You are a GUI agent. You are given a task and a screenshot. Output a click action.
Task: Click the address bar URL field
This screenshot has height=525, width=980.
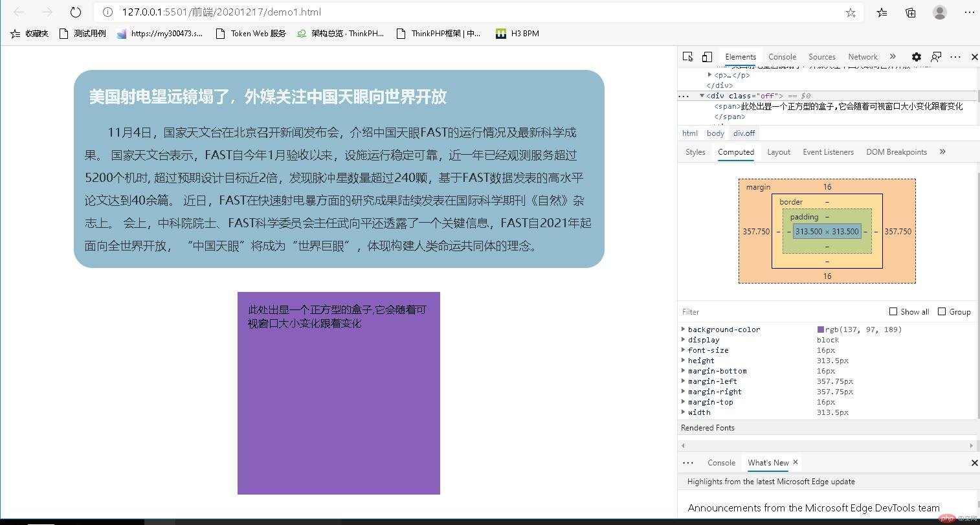(479, 12)
